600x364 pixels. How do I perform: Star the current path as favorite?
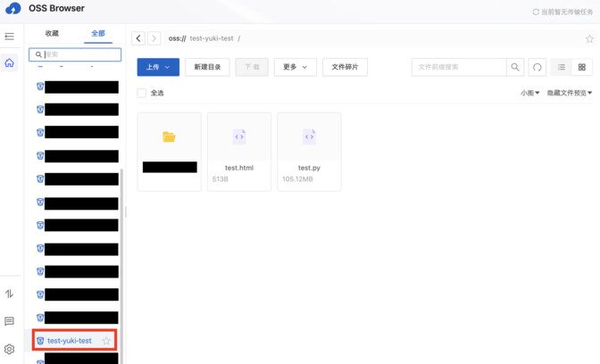589,39
